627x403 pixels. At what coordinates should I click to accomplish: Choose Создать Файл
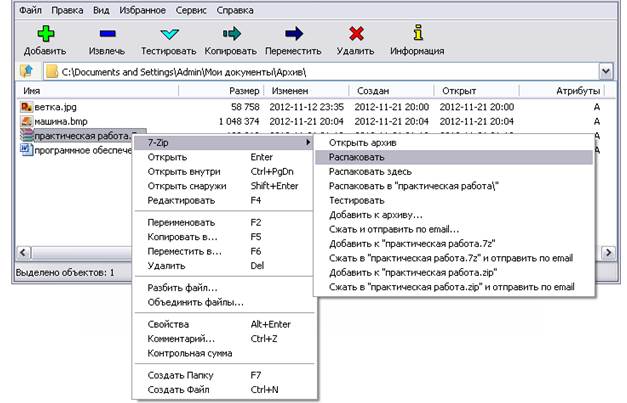point(224,389)
